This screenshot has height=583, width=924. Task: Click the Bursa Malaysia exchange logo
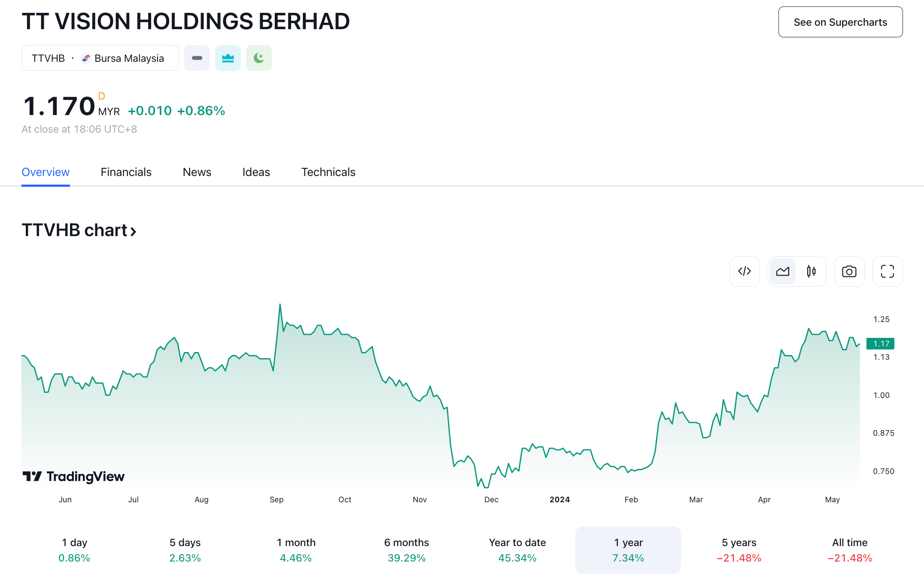[86, 58]
